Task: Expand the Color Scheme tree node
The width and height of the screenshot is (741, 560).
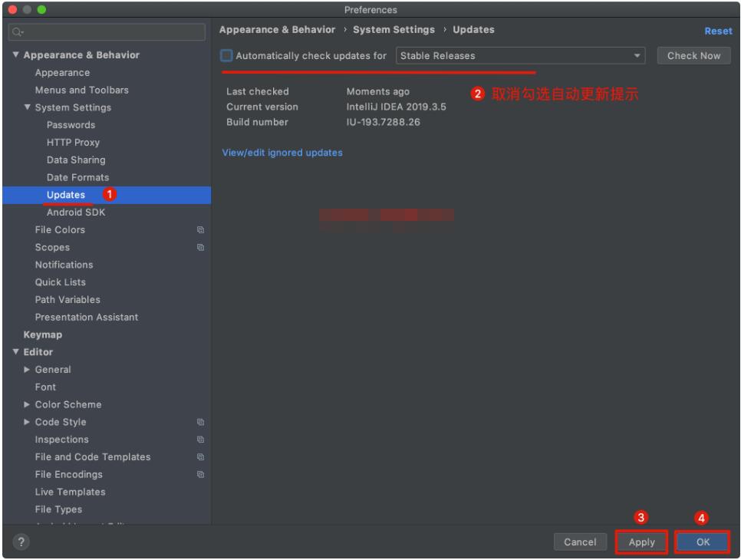Action: point(28,405)
